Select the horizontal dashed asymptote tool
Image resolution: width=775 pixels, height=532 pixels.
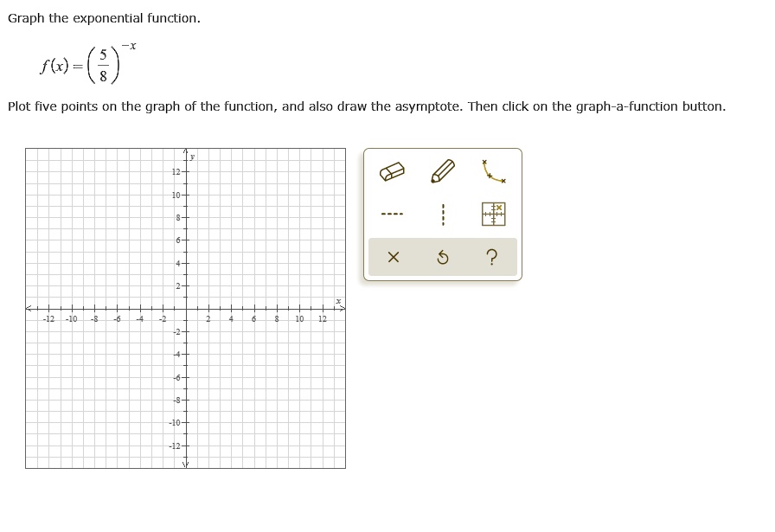click(391, 213)
